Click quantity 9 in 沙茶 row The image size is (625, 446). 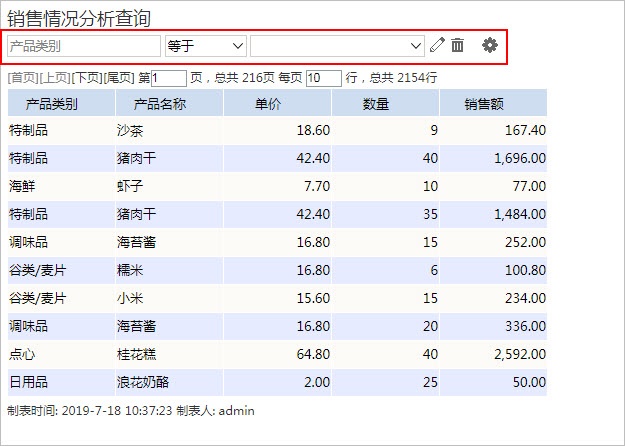pyautogui.click(x=385, y=131)
